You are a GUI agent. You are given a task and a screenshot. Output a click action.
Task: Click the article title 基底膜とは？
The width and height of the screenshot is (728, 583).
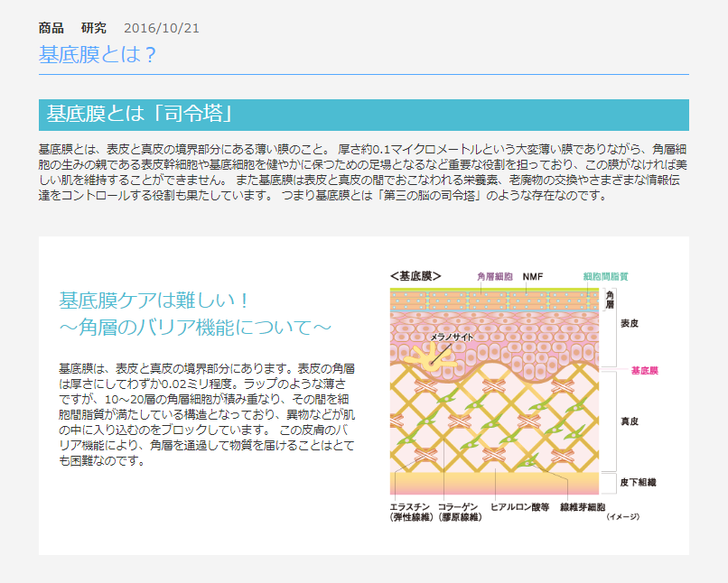(x=98, y=54)
